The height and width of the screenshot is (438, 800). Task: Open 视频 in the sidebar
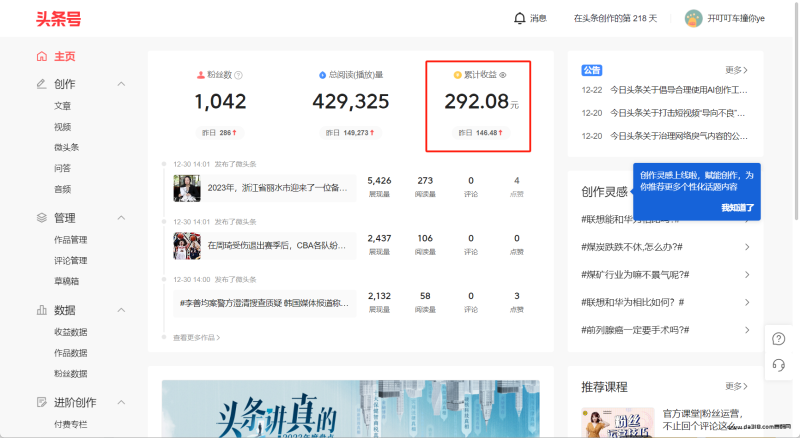63,127
